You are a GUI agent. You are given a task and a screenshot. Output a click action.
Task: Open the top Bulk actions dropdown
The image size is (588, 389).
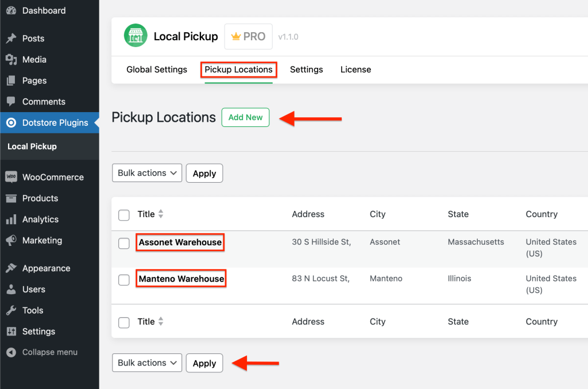click(147, 173)
